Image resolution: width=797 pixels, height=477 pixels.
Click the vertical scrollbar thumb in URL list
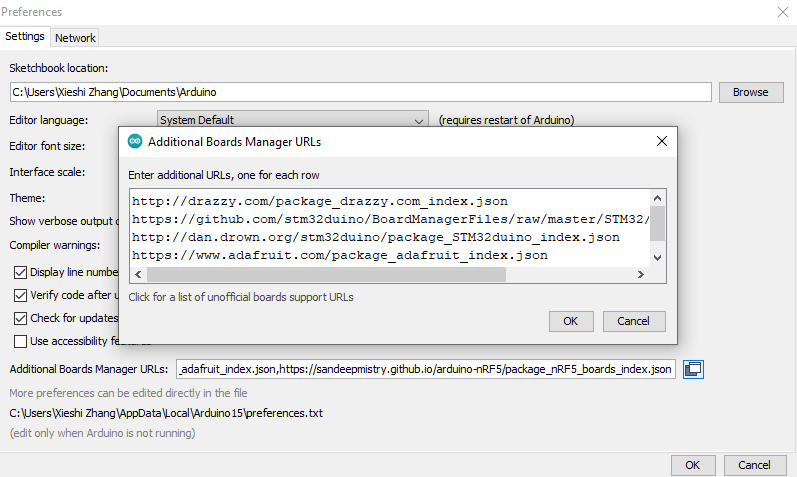click(657, 223)
